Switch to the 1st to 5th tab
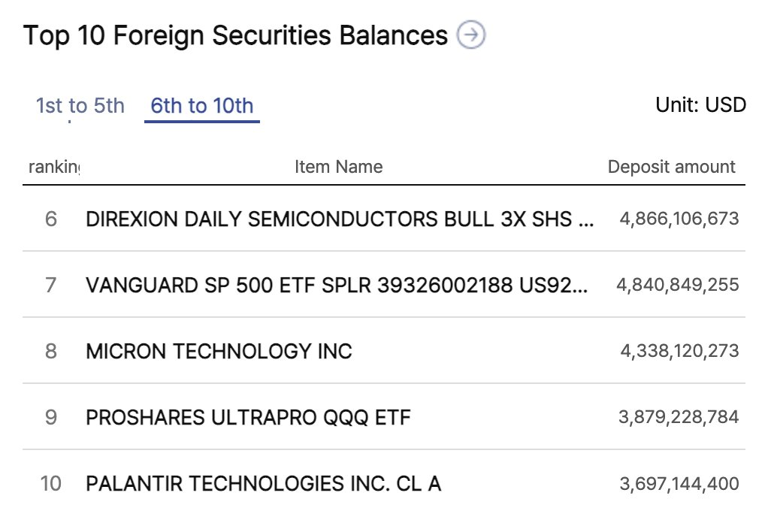 click(x=80, y=106)
